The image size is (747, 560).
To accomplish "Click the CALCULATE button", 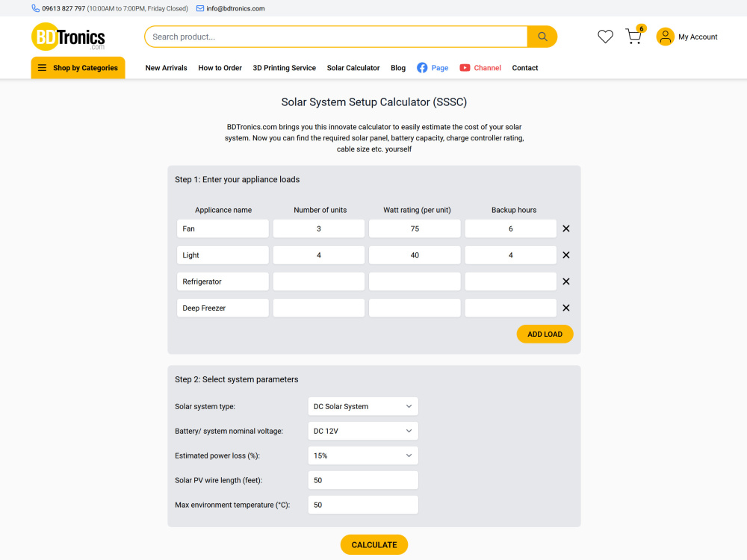I will pyautogui.click(x=374, y=545).
